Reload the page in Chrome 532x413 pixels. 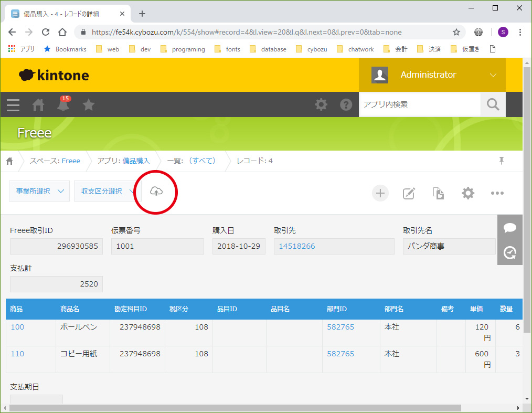point(46,32)
